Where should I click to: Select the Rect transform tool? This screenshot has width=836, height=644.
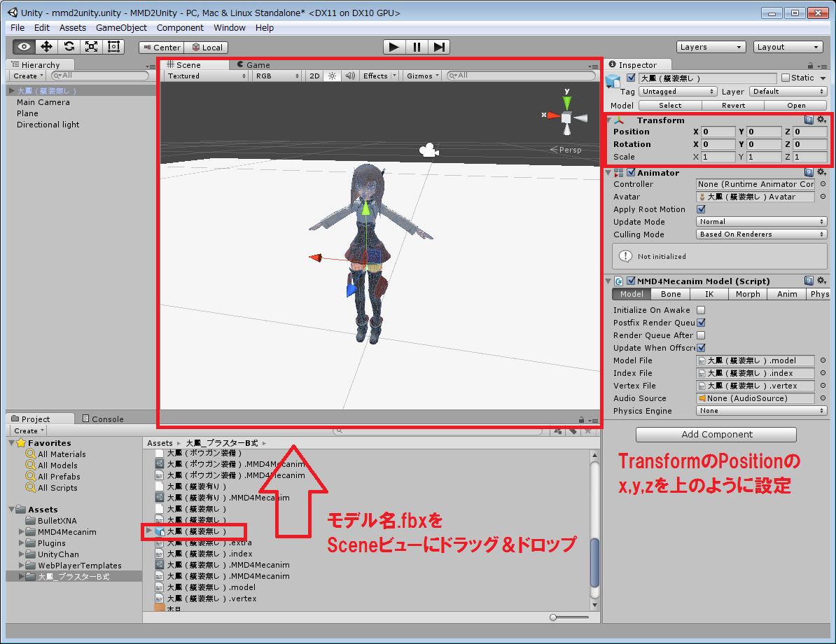[x=113, y=47]
